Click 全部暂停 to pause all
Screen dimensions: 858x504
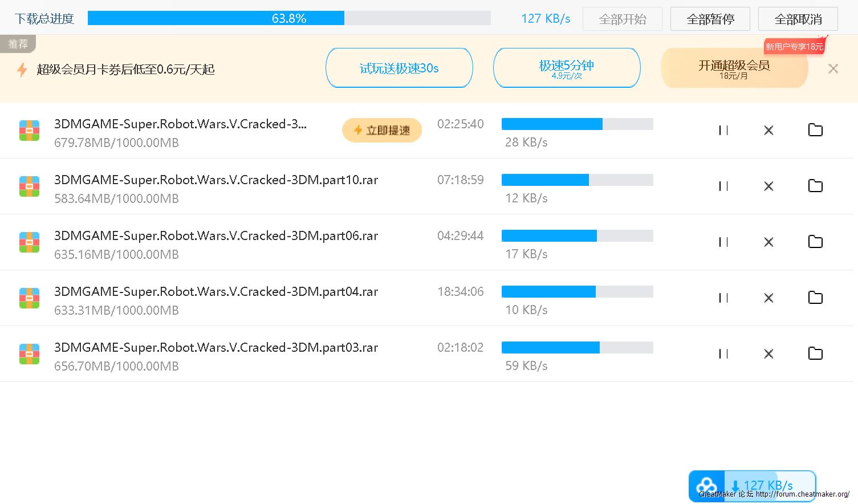[x=710, y=19]
